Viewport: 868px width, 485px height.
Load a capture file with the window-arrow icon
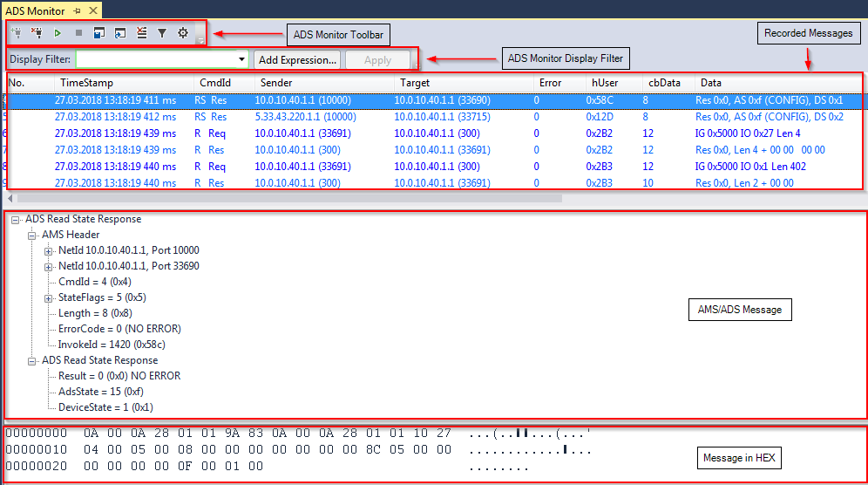click(x=120, y=33)
